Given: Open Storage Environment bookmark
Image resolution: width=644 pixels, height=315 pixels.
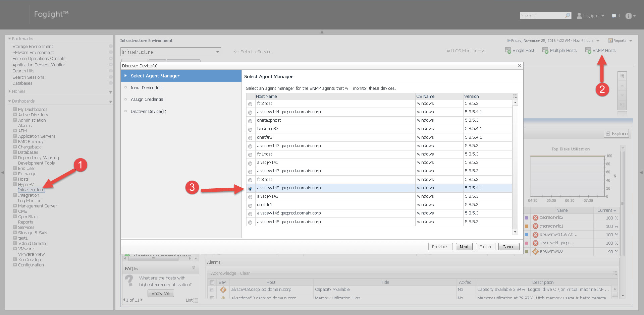Looking at the screenshot, I should (33, 46).
